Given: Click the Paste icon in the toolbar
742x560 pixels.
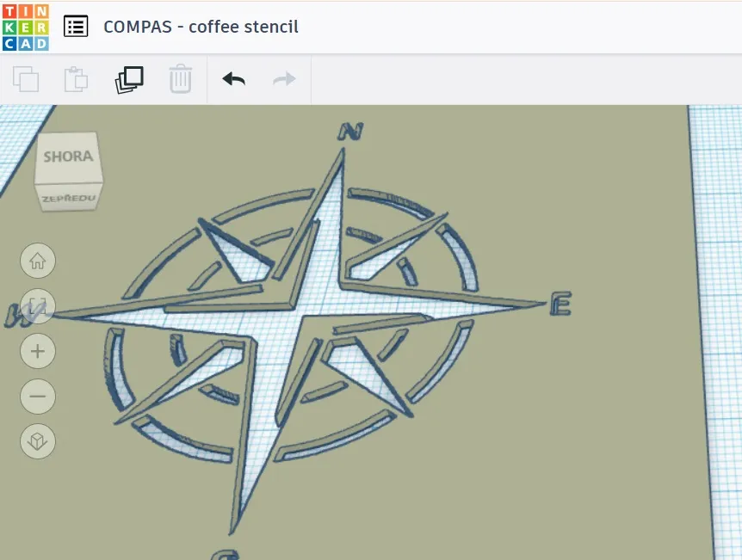Looking at the screenshot, I should tap(76, 79).
